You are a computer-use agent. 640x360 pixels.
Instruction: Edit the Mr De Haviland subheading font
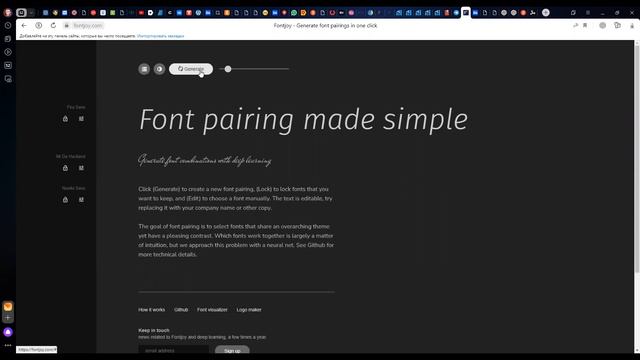(x=81, y=168)
